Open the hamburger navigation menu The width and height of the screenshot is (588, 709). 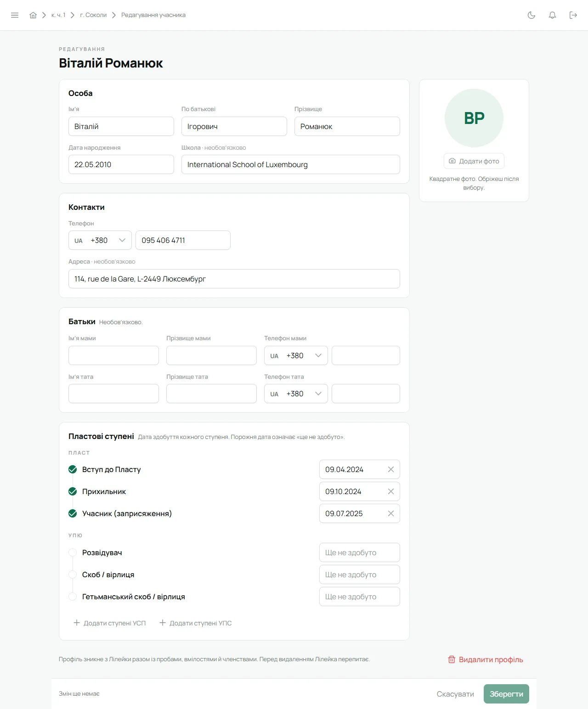tap(15, 15)
